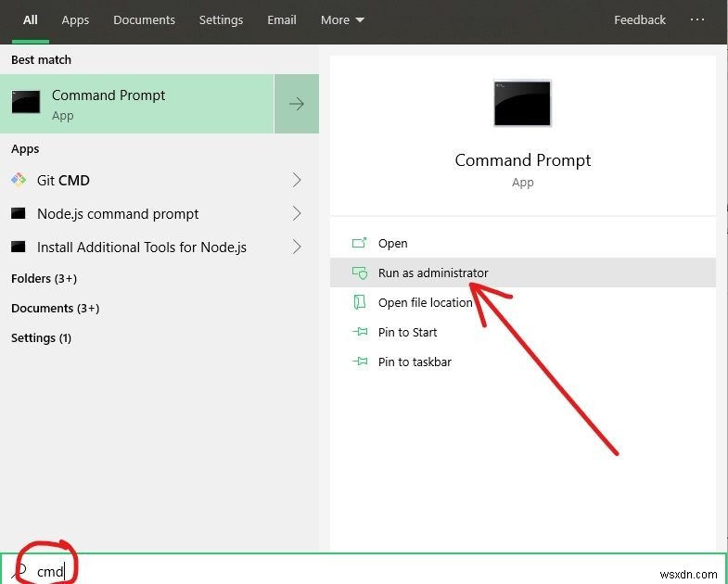The width and height of the screenshot is (728, 584).
Task: Show Folders (3+) results
Action: (x=45, y=278)
